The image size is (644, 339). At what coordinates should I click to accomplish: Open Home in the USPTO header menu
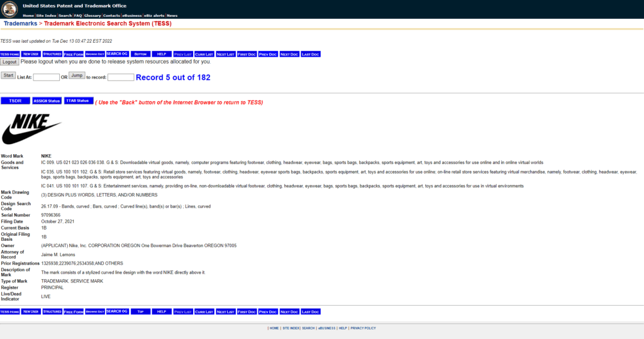(28, 16)
